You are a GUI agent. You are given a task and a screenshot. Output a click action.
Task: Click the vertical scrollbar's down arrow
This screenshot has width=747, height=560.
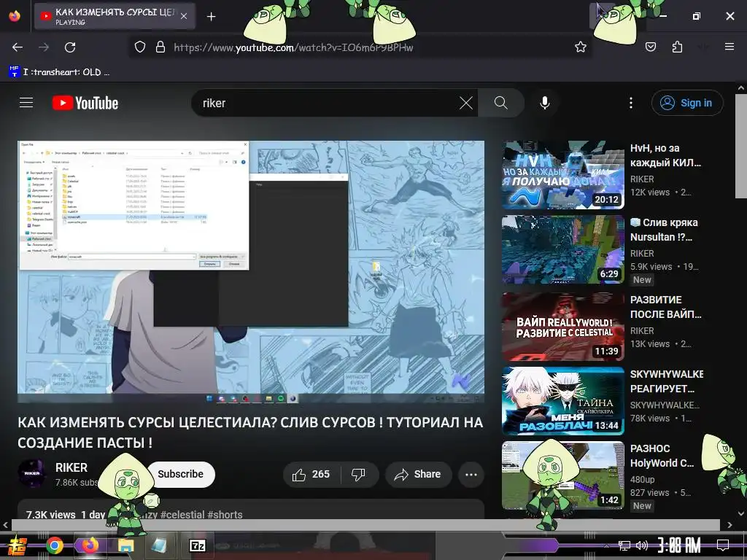[x=741, y=513]
